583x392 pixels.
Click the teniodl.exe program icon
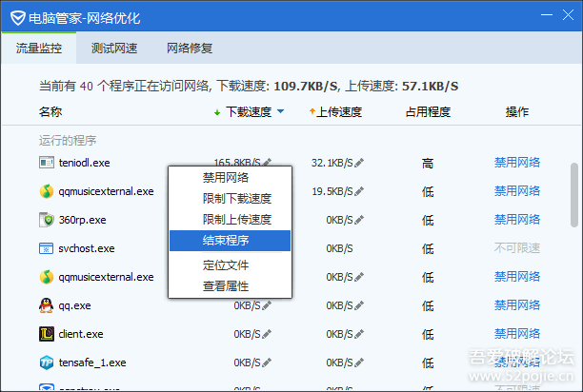47,163
